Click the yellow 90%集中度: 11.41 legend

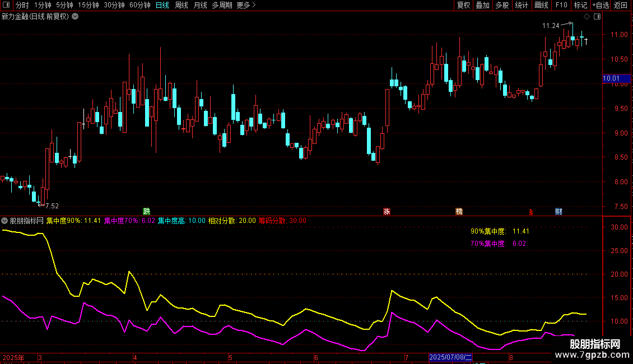pyautogui.click(x=500, y=231)
